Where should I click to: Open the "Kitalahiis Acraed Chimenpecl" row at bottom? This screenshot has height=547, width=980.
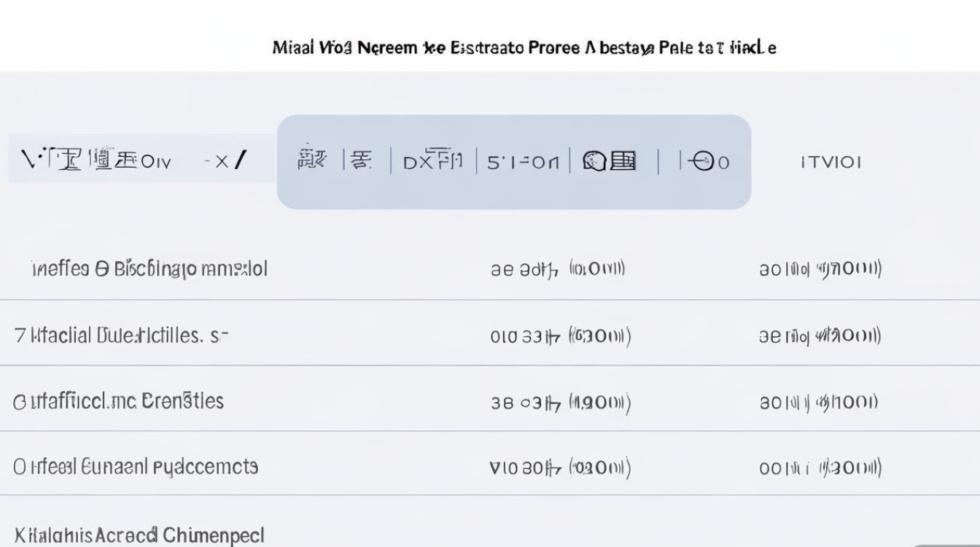click(139, 535)
